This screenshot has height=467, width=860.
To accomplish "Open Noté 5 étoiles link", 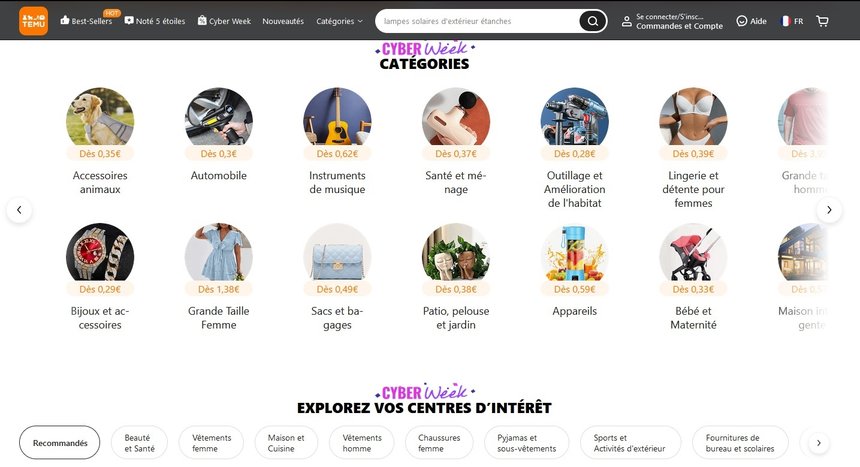I will pyautogui.click(x=155, y=21).
